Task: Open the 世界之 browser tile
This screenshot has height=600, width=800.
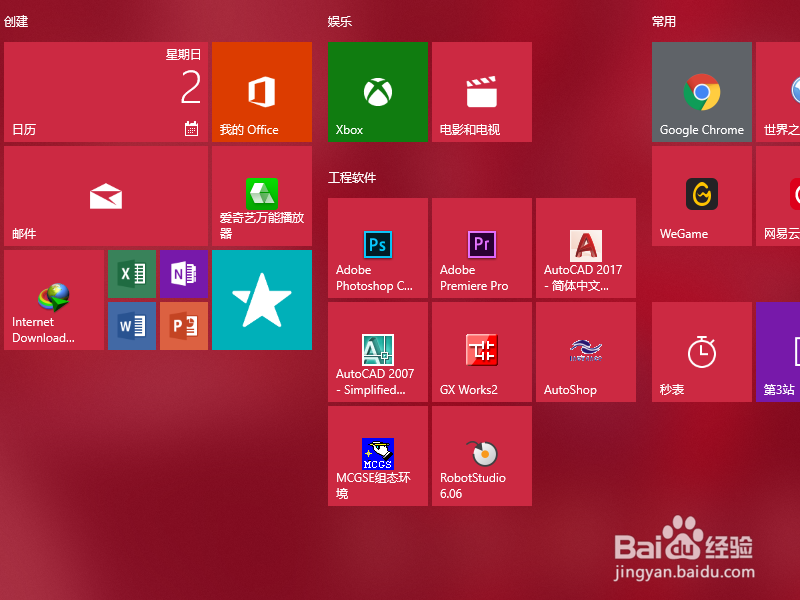Action: 778,92
